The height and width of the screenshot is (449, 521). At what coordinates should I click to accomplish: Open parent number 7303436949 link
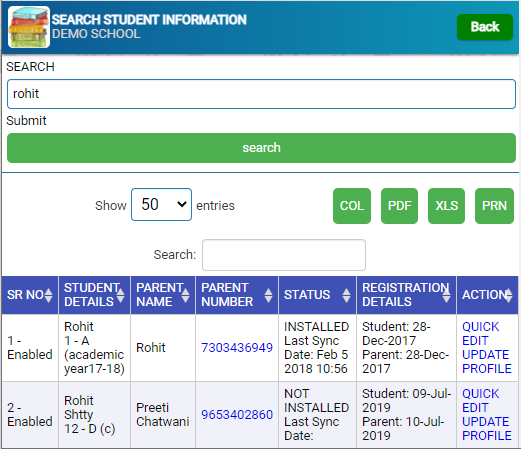click(237, 348)
